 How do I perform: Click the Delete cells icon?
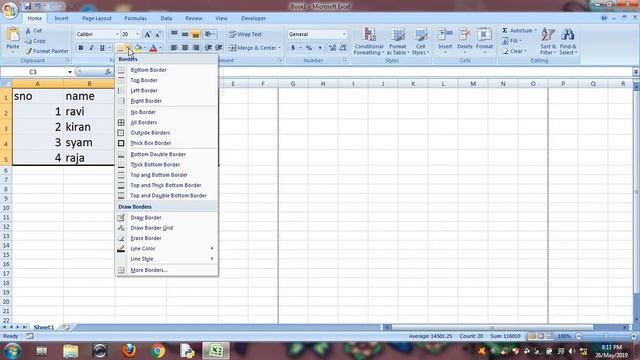point(464,34)
